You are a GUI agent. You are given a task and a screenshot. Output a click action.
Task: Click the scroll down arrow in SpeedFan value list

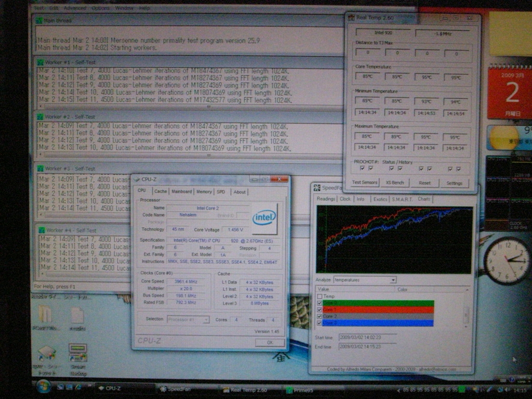click(466, 326)
